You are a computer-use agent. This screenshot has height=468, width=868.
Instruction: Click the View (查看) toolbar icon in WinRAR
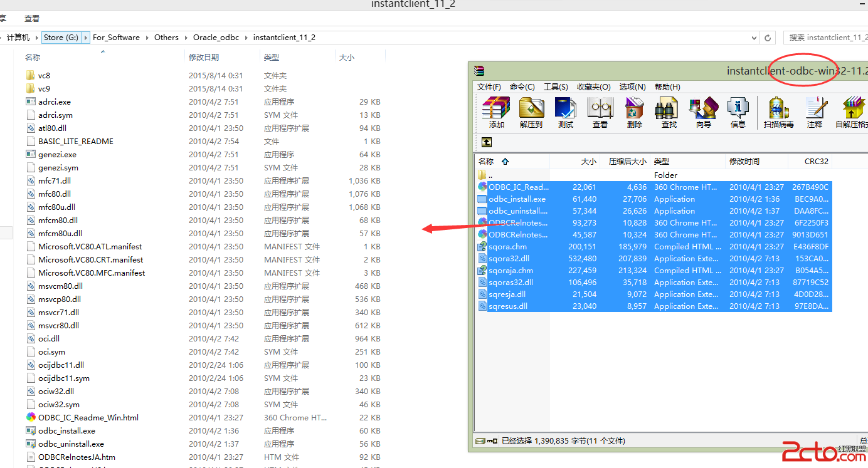(x=600, y=108)
